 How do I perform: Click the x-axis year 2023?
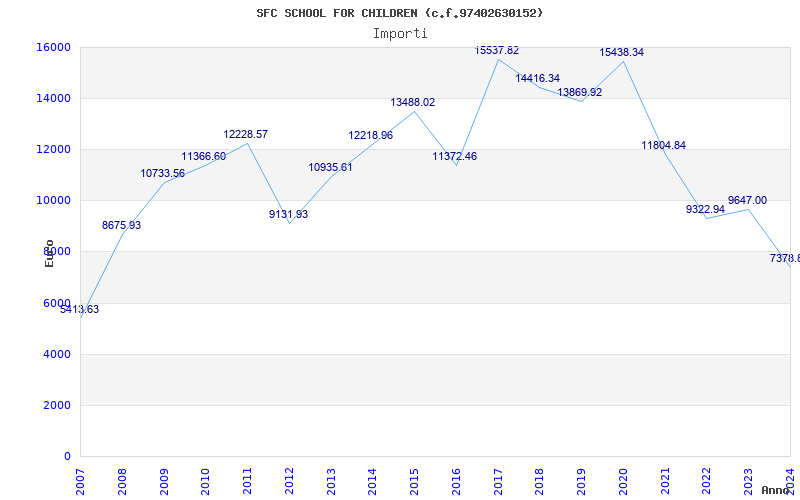coord(748,482)
